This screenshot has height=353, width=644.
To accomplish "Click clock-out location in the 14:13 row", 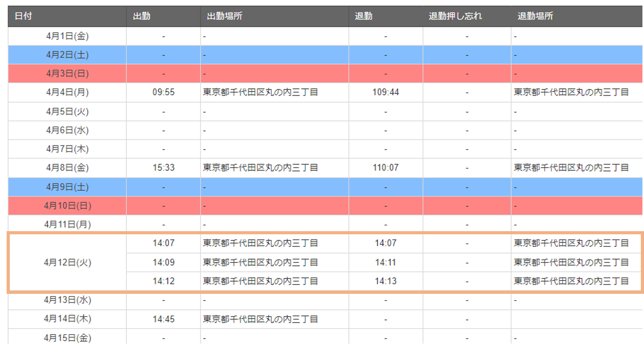I will pyautogui.click(x=571, y=281).
